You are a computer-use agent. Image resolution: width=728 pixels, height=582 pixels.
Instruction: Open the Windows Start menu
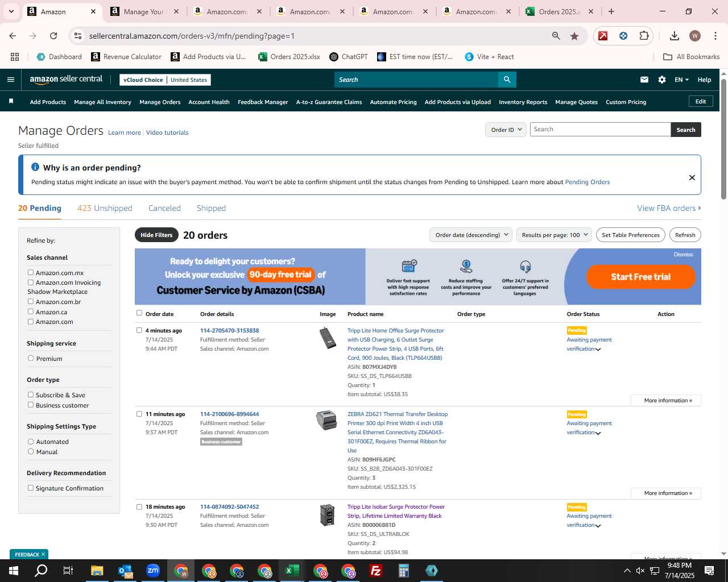click(13, 571)
